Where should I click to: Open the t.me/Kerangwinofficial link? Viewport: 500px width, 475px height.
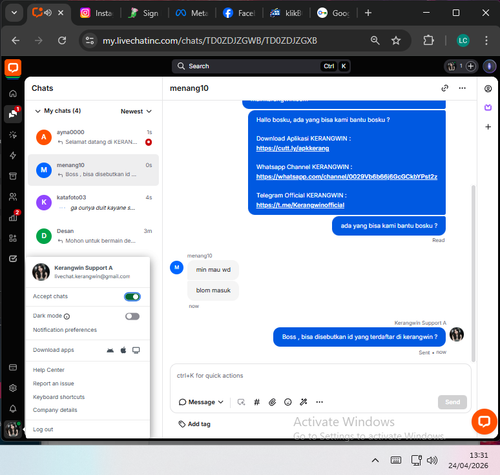point(300,205)
